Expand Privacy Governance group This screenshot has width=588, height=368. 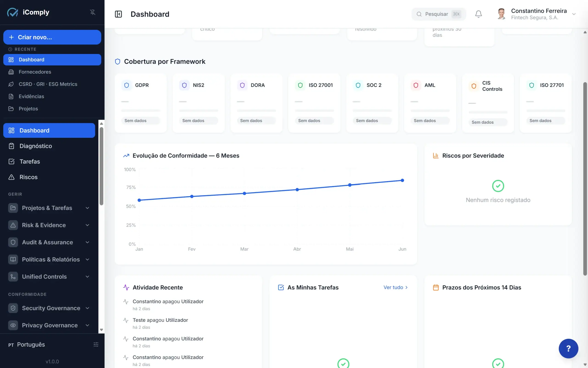point(49,325)
